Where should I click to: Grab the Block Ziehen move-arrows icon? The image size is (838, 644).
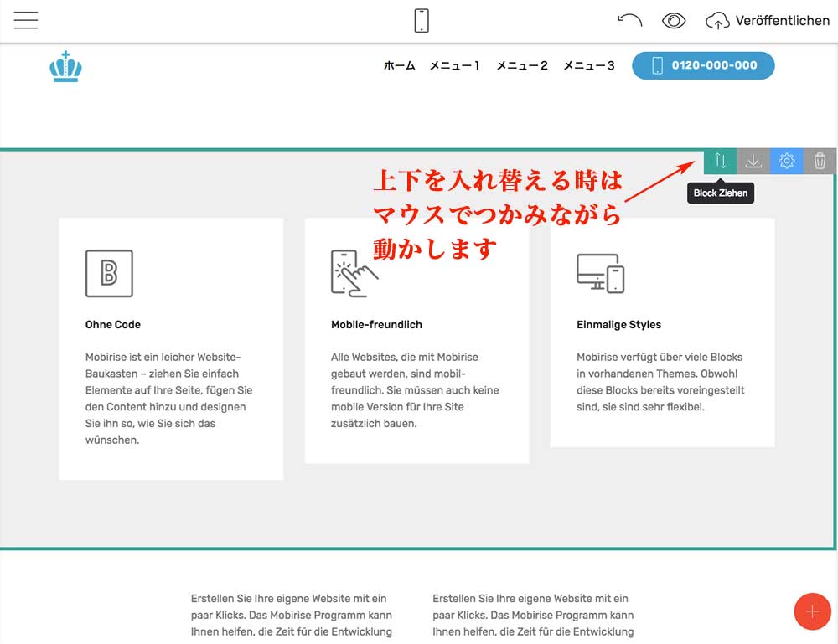click(720, 162)
